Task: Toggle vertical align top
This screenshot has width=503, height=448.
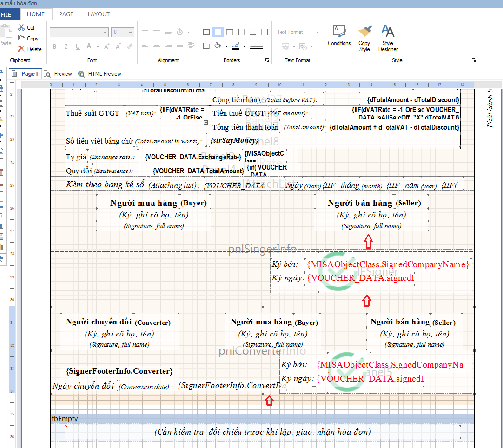Action: tap(145, 32)
